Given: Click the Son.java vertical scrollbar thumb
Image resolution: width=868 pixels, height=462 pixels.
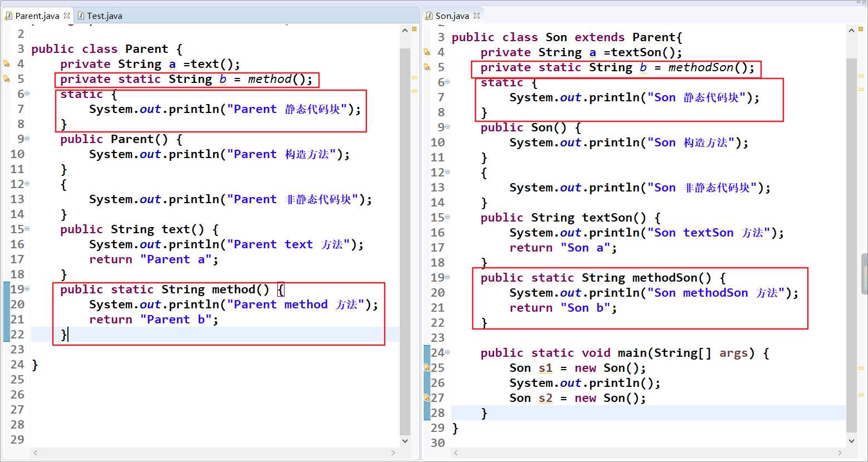Looking at the screenshot, I should coord(852,245).
